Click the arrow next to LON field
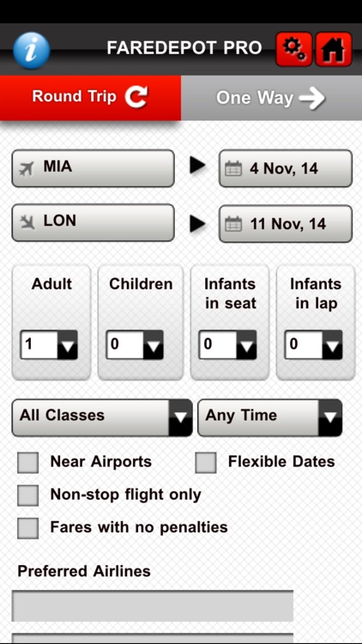Screen dimensions: 362x644 point(197,224)
